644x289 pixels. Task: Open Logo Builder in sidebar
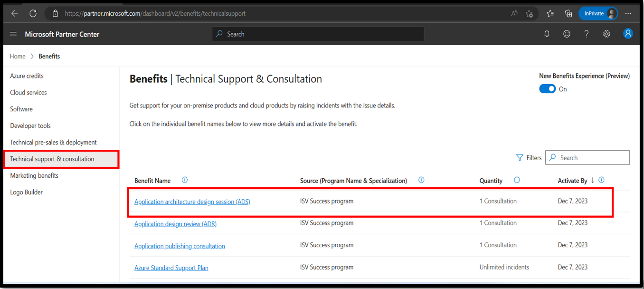27,192
